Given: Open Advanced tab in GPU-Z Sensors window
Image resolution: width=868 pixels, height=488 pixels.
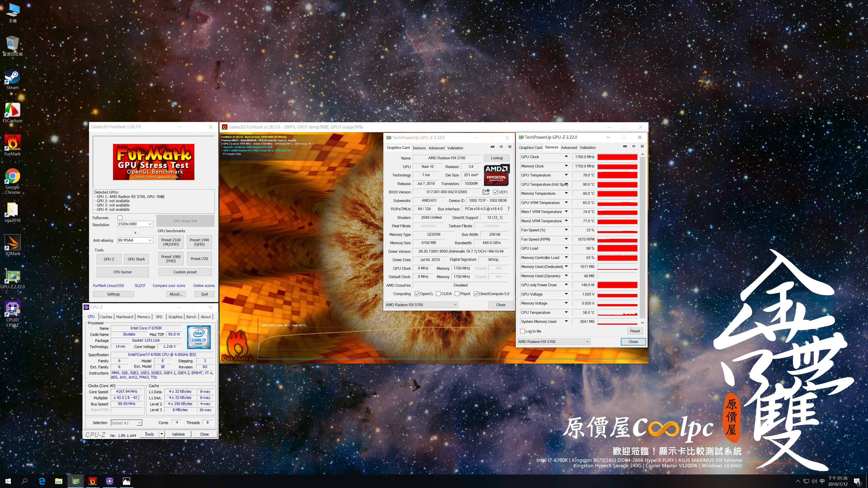Looking at the screenshot, I should pos(569,148).
